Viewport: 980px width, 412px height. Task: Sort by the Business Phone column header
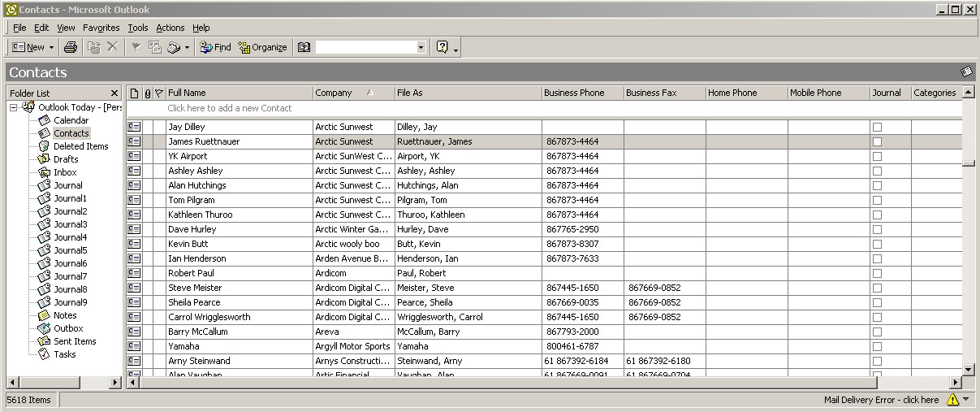582,93
